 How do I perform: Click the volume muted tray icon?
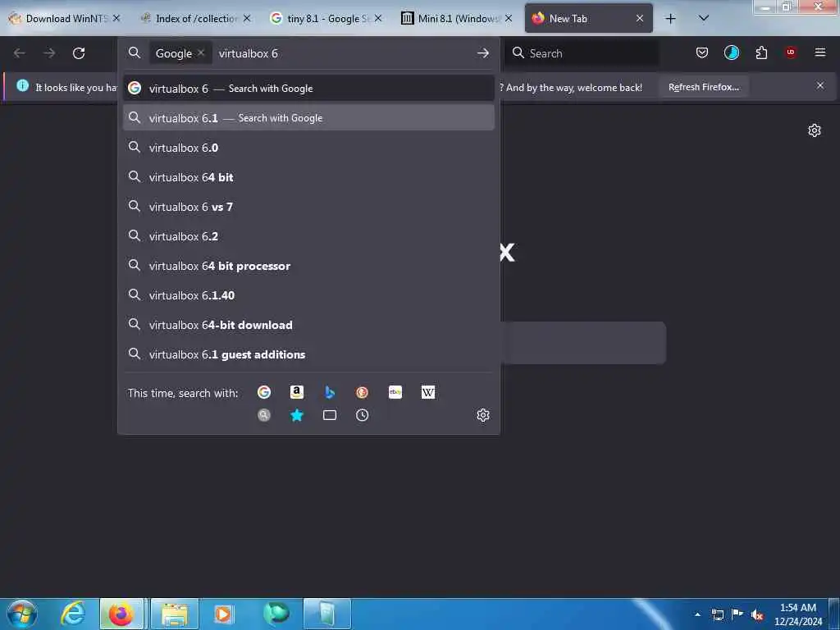757,614
